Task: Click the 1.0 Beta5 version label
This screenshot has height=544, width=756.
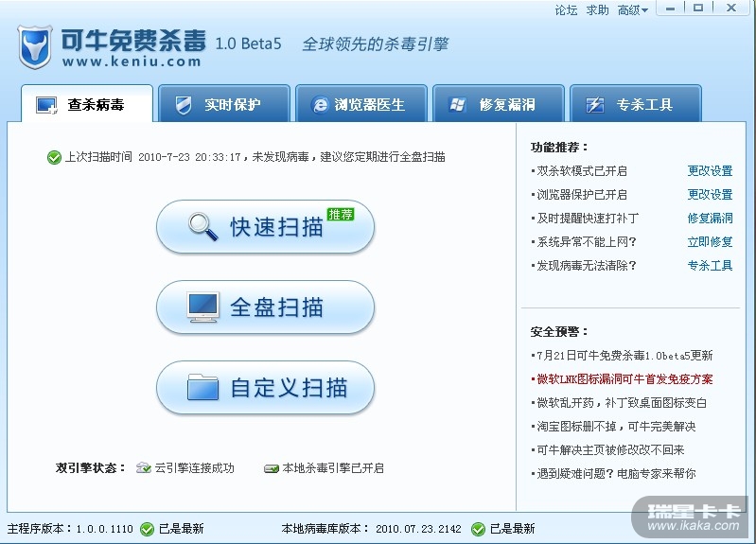Action: point(248,44)
